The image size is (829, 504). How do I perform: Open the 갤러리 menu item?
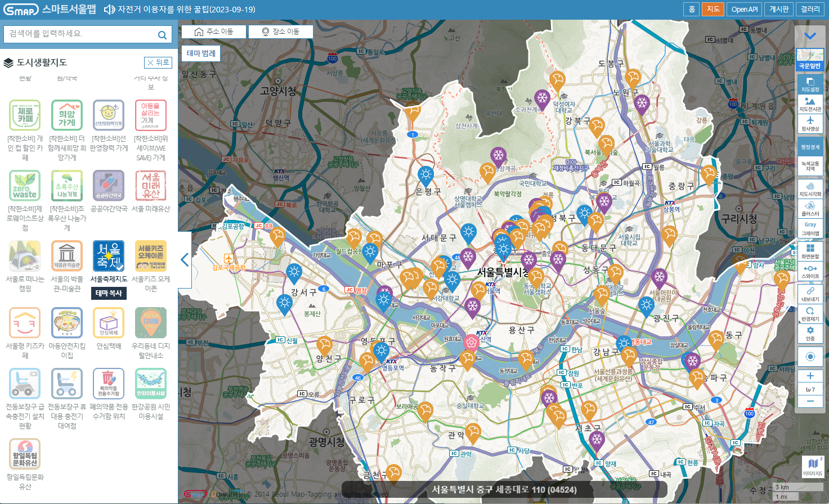[810, 9]
